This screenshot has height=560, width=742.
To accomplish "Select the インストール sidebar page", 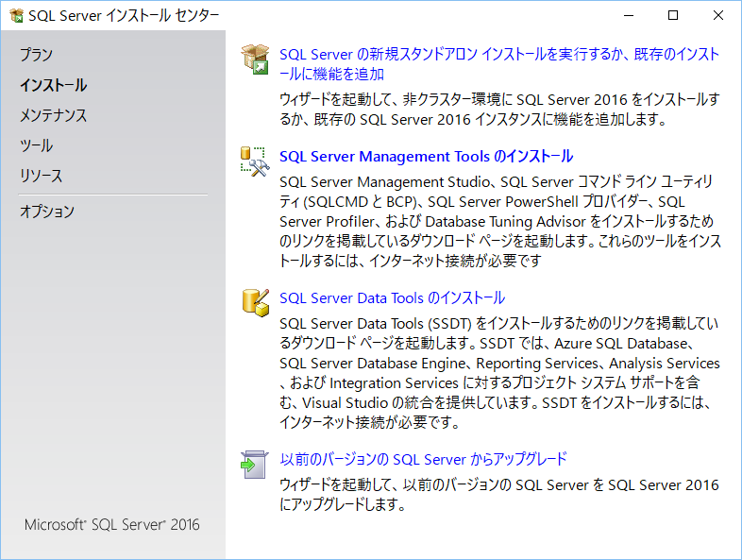I will (54, 85).
